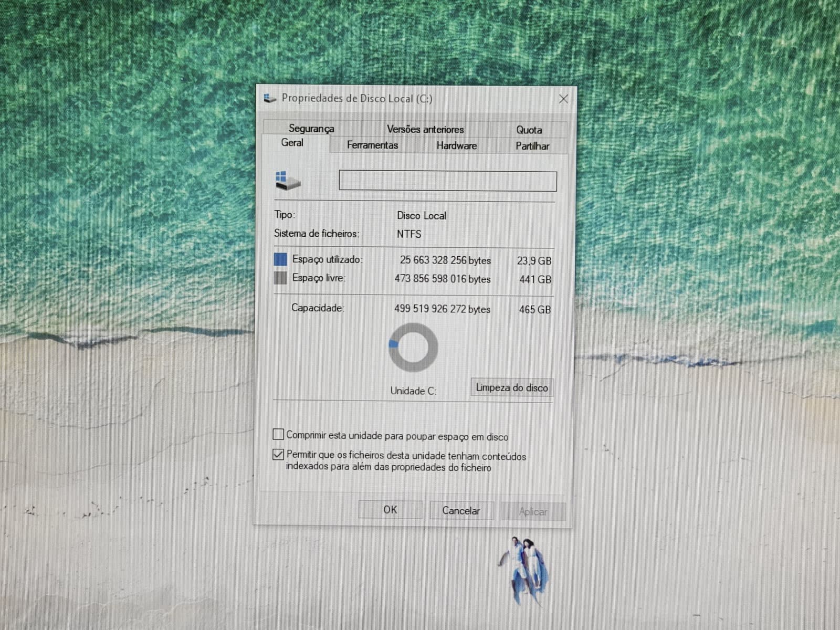Click the Windows drive icon beside name field

pyautogui.click(x=288, y=180)
